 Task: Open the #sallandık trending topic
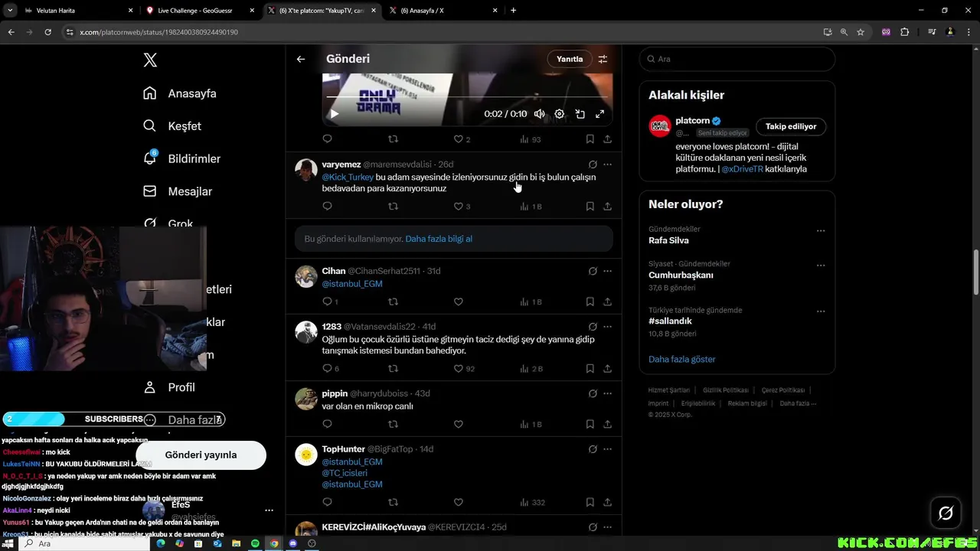pyautogui.click(x=670, y=321)
